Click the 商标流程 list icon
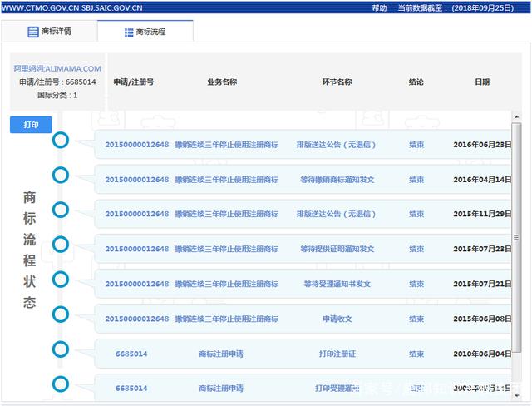532x406 pixels. [x=129, y=32]
